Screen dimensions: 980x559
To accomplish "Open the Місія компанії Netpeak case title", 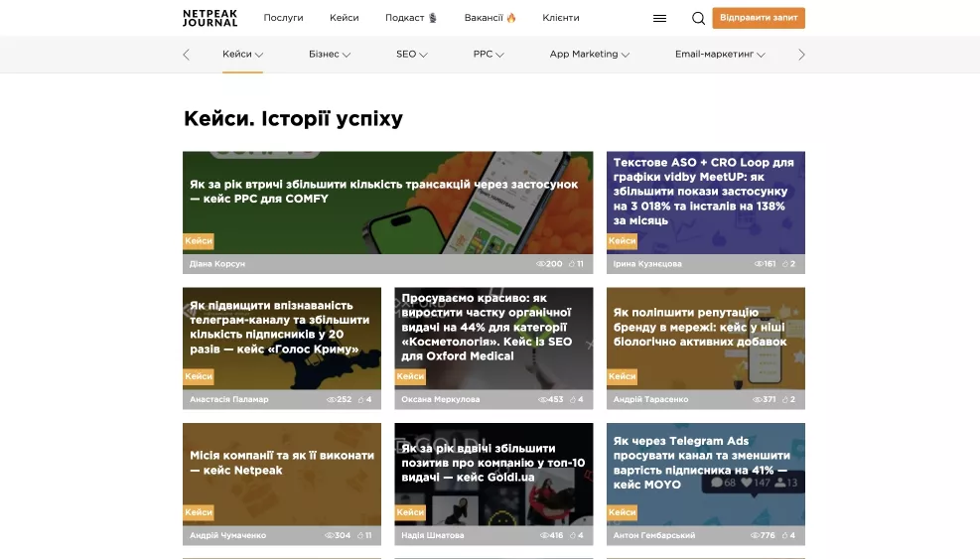I will click(282, 463).
